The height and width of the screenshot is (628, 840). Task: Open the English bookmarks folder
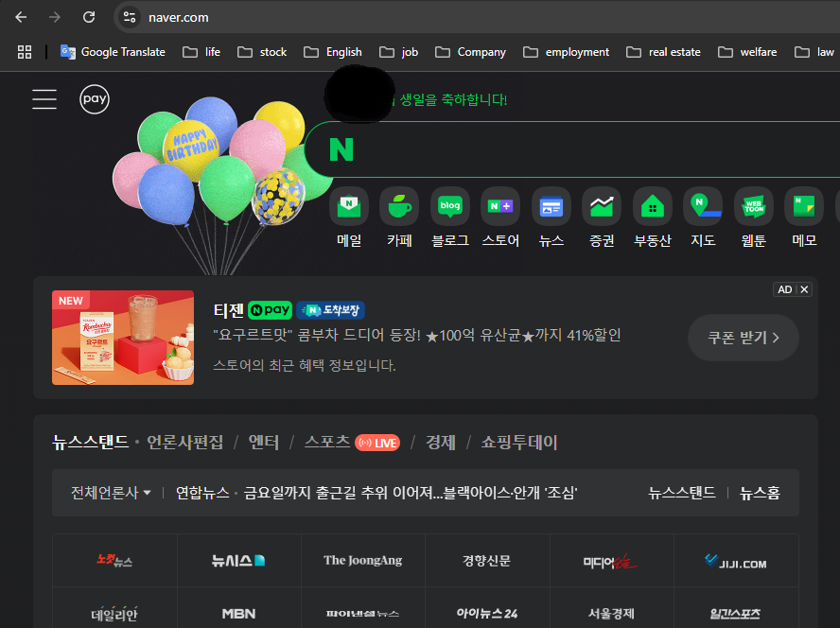(333, 52)
